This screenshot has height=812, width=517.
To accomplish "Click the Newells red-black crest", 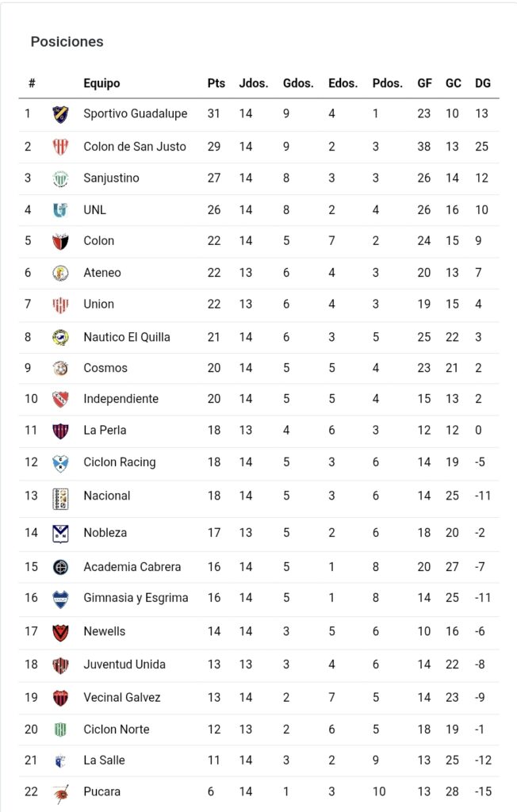I will pyautogui.click(x=60, y=632).
